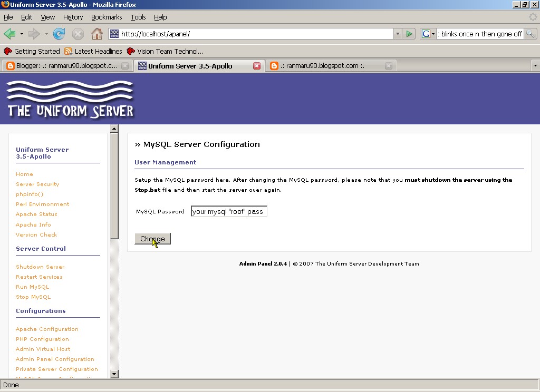Close the .: ranmaru90.blogspot.com :. tab
540x392 pixels.
click(x=389, y=66)
